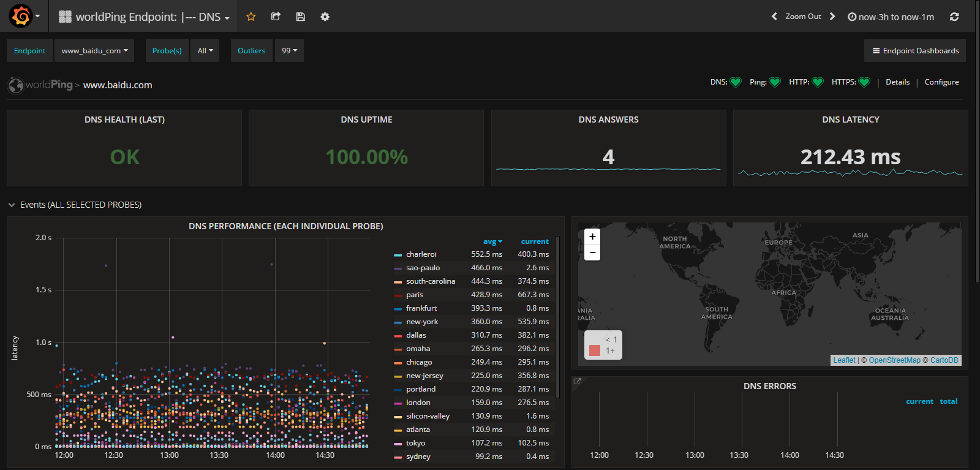The width and height of the screenshot is (980, 470).
Task: Zoom in on the world map
Action: [x=592, y=237]
